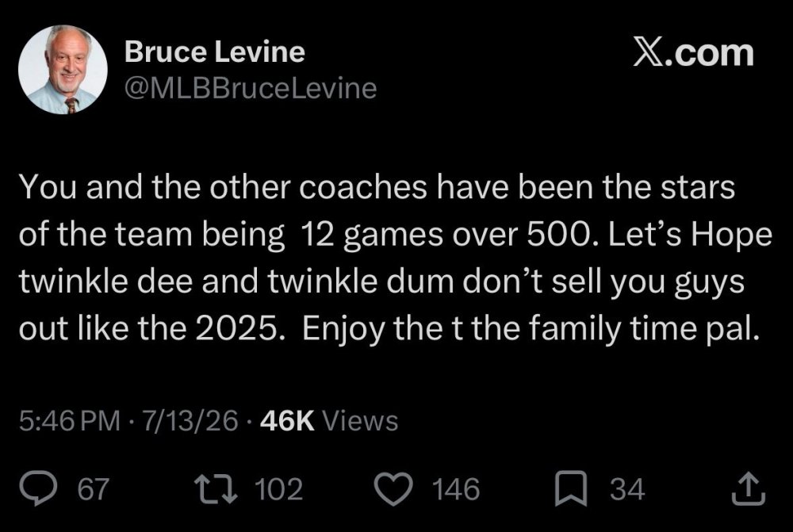
Task: Click the 67 replies count
Action: 93,489
